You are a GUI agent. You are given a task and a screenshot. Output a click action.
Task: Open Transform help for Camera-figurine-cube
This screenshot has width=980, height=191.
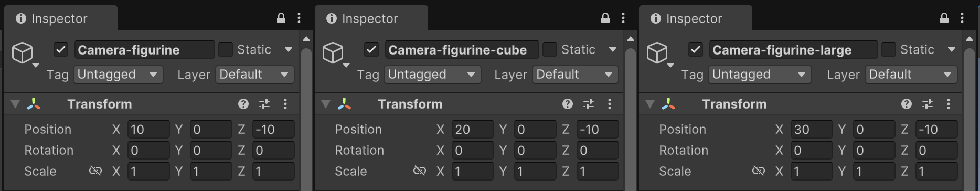click(x=568, y=104)
